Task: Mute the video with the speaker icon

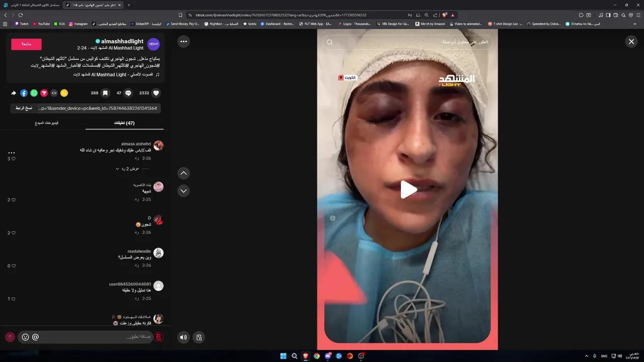Action: click(x=184, y=337)
